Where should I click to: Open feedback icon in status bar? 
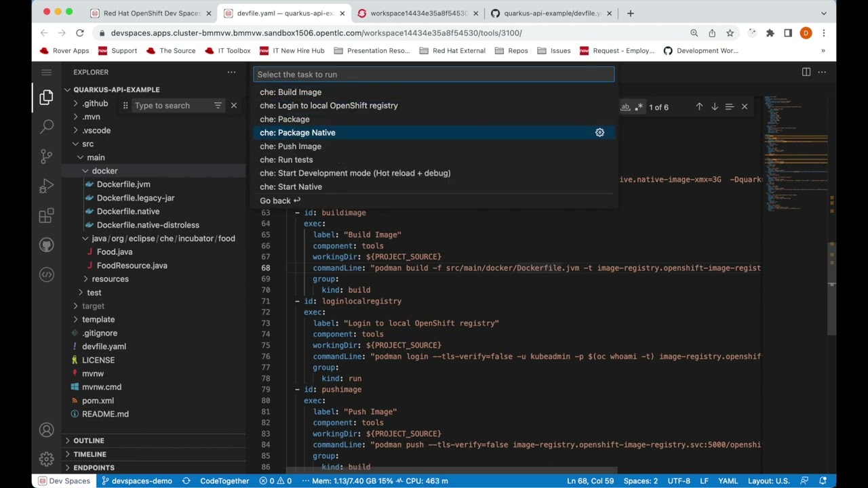805,481
